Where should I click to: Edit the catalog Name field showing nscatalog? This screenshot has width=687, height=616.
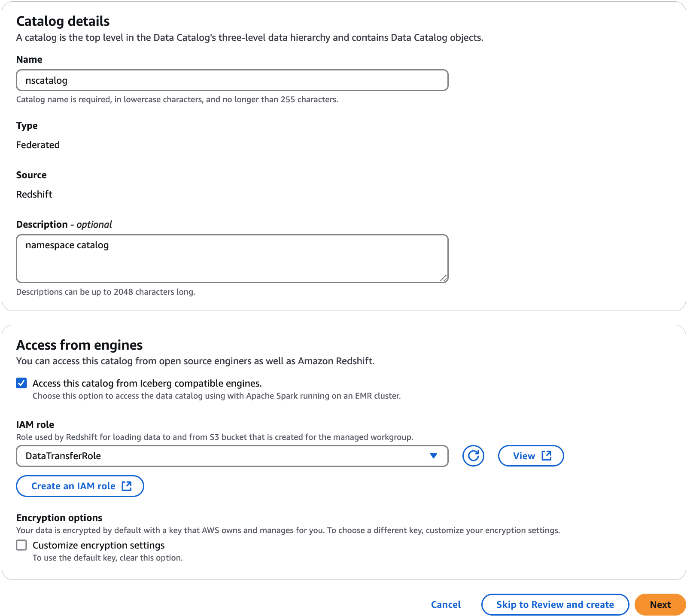coord(232,80)
